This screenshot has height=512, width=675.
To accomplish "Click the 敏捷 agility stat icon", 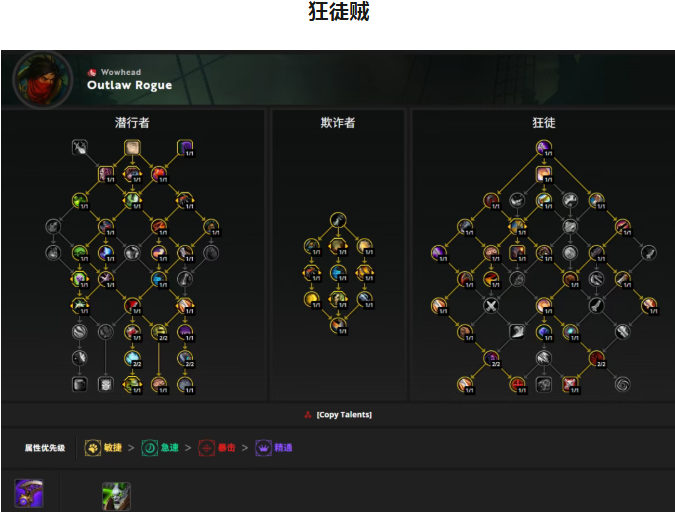I will coord(93,448).
